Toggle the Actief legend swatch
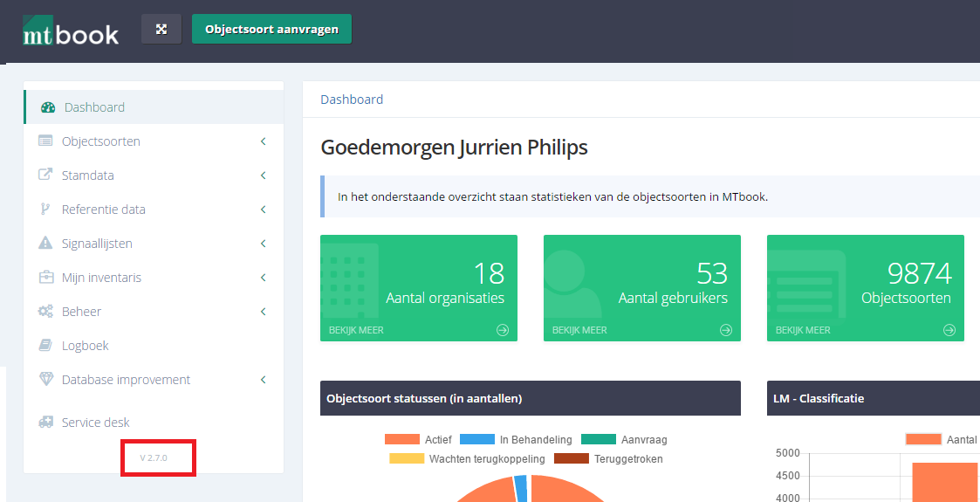 click(x=401, y=439)
